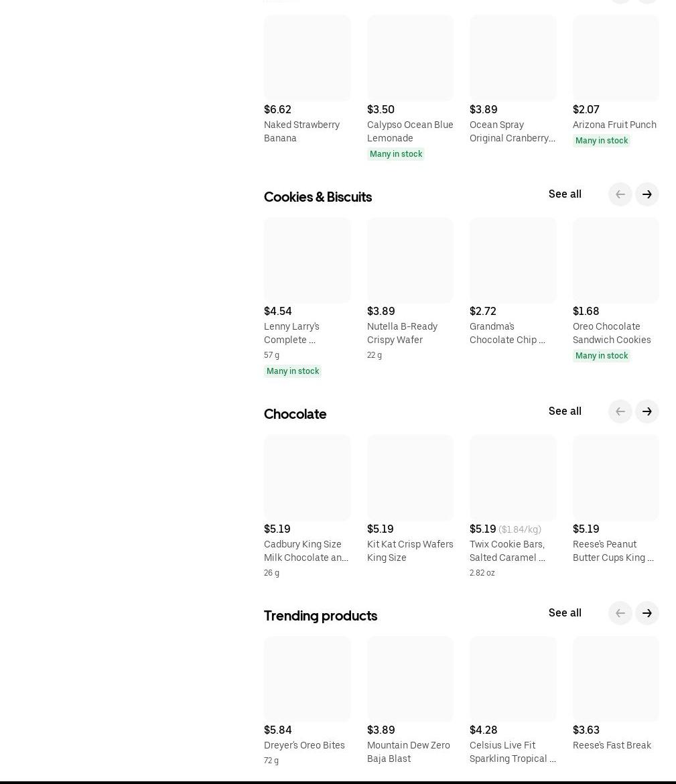Select the Nutella B-Ready Crispy Wafer item
This screenshot has width=676, height=784.
tap(410, 260)
